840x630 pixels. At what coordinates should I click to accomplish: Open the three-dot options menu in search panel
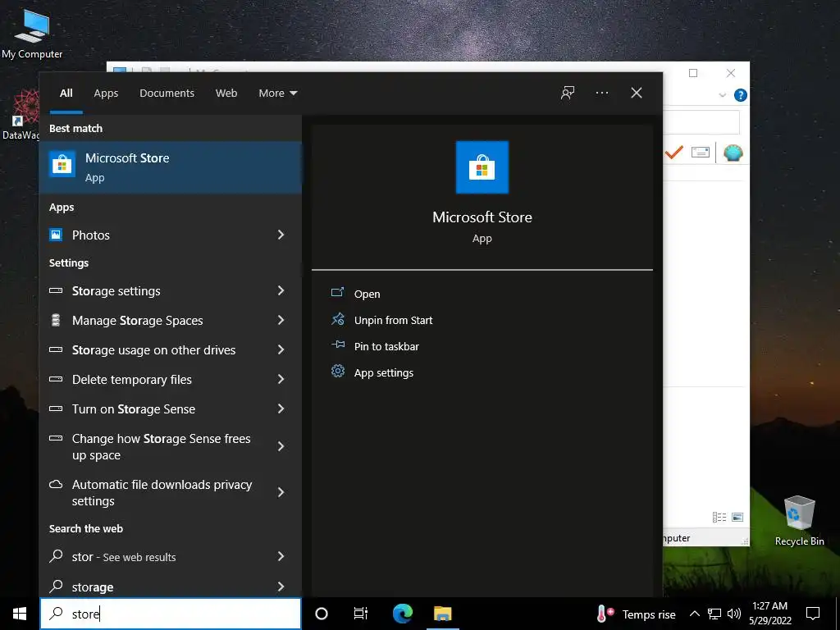point(601,93)
